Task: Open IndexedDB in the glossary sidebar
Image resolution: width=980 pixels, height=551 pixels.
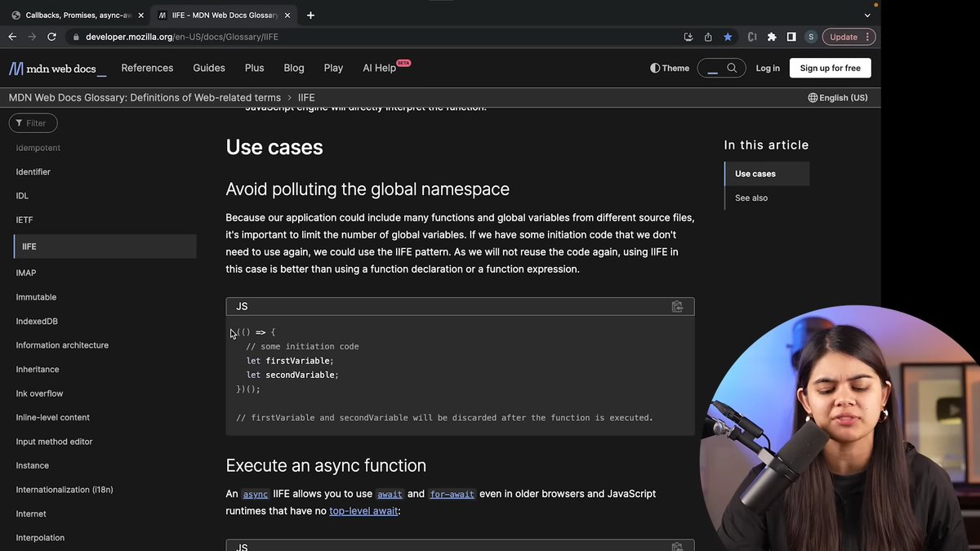Action: tap(37, 321)
